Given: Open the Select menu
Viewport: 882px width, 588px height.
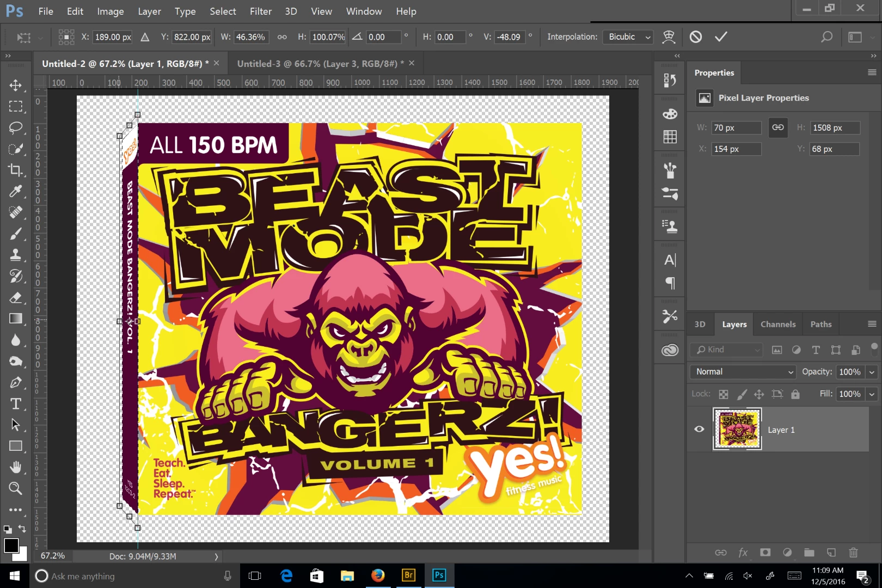Looking at the screenshot, I should click(223, 11).
